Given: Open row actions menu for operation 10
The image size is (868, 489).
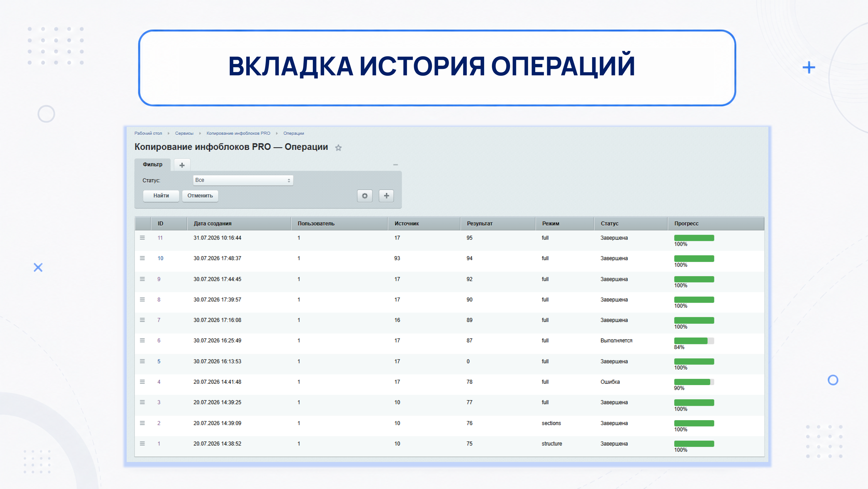Looking at the screenshot, I should pos(142,258).
